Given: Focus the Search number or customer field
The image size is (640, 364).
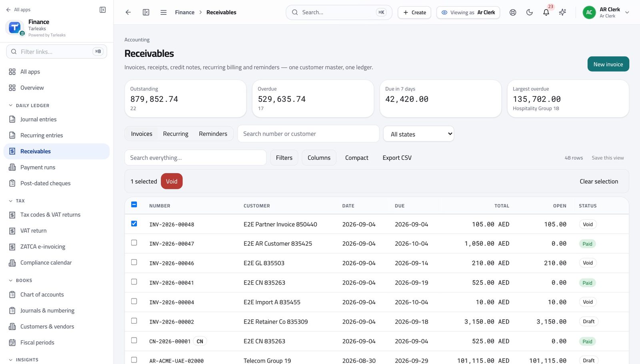Looking at the screenshot, I should click(x=308, y=134).
